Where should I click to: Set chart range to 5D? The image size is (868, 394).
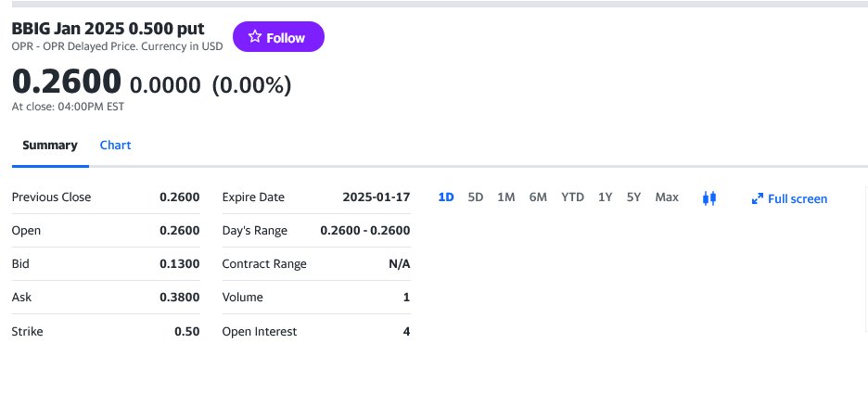[476, 197]
